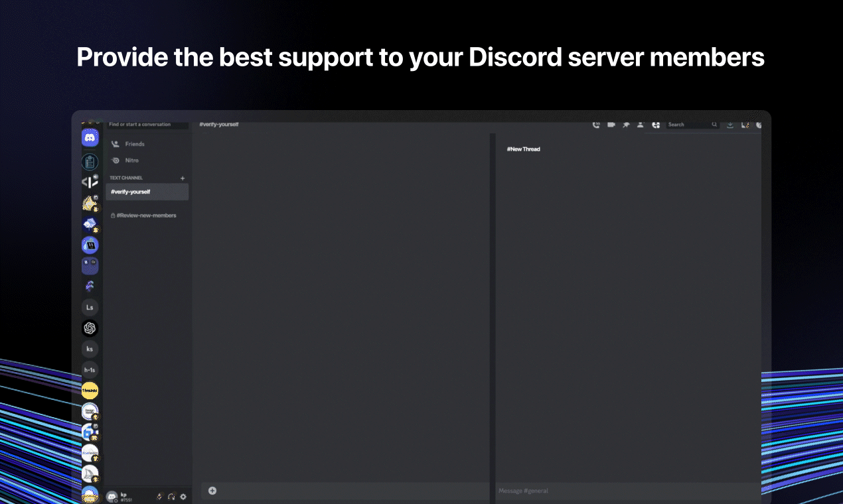Viewport: 843px width, 504px height.
Task: Collapse the TEXT CHANNEL category
Action: click(x=126, y=178)
